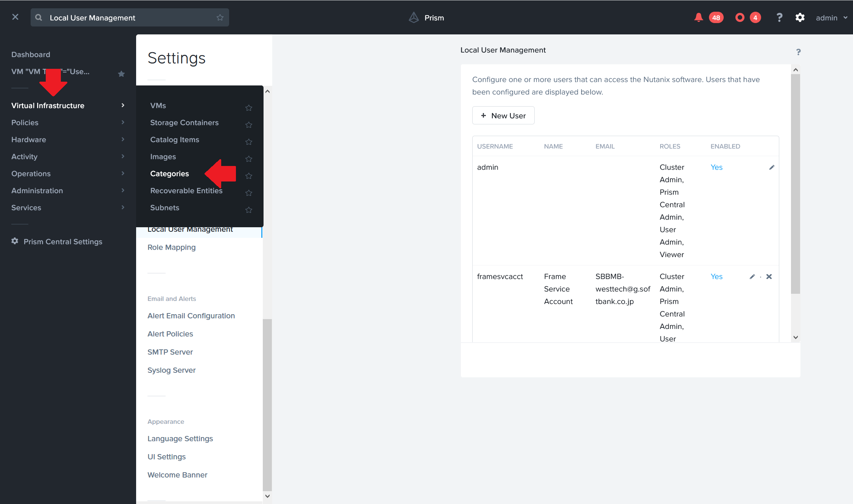853x504 pixels.
Task: Open Subnets in the submenu
Action: coord(164,208)
